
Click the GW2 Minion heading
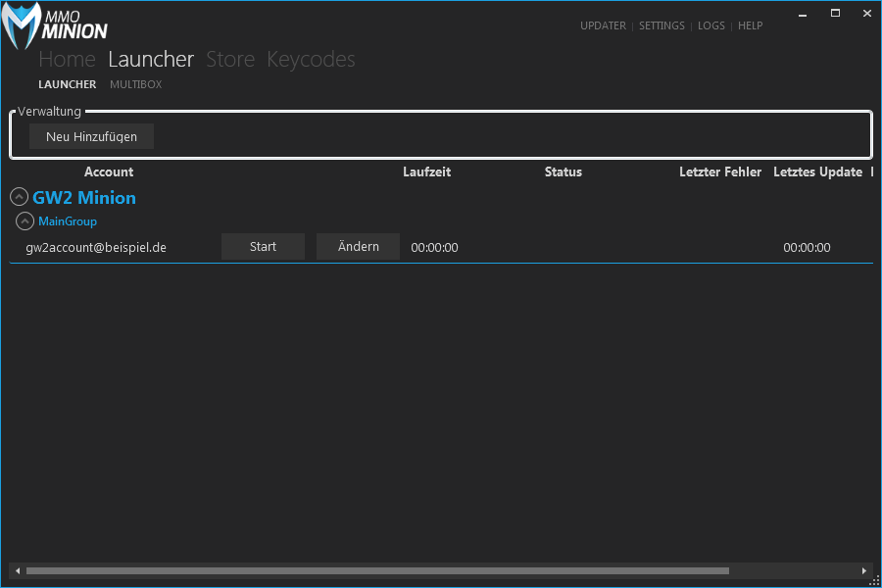pos(84,198)
